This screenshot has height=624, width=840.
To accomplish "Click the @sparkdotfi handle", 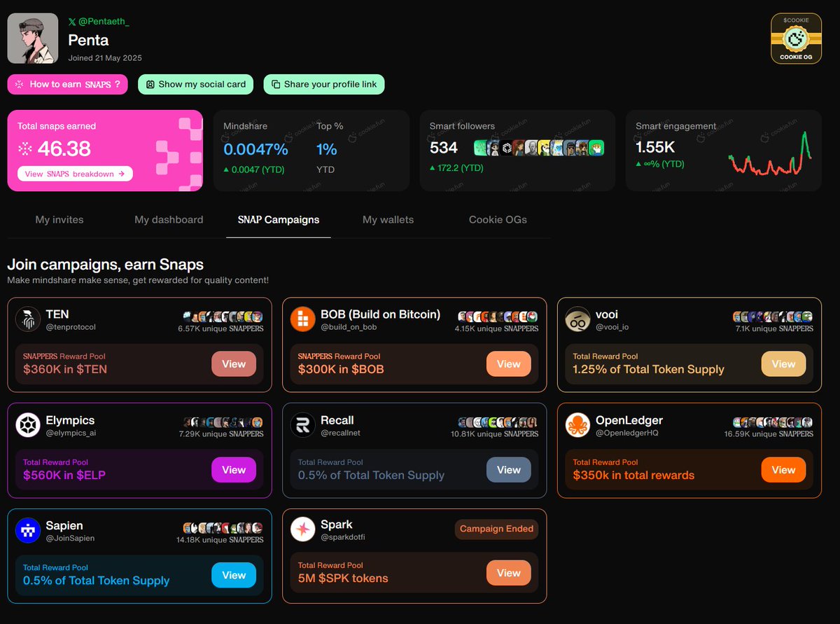I will 343,537.
